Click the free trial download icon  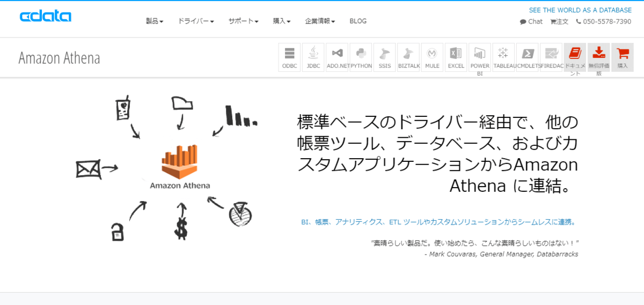[598, 57]
